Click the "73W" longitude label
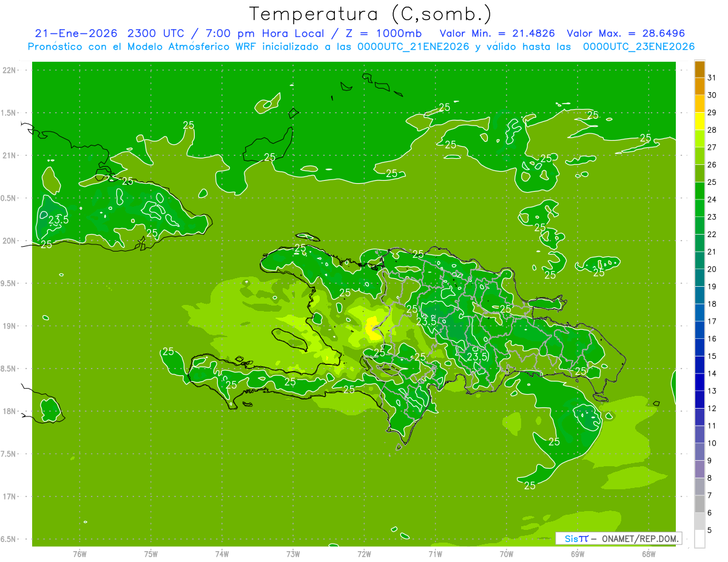728x562 pixels. 293,554
